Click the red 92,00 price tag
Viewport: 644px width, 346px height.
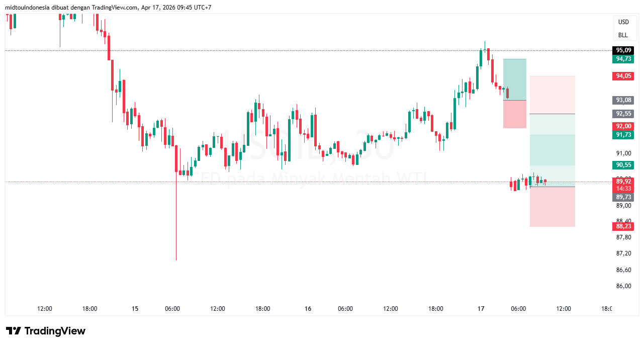pos(623,126)
